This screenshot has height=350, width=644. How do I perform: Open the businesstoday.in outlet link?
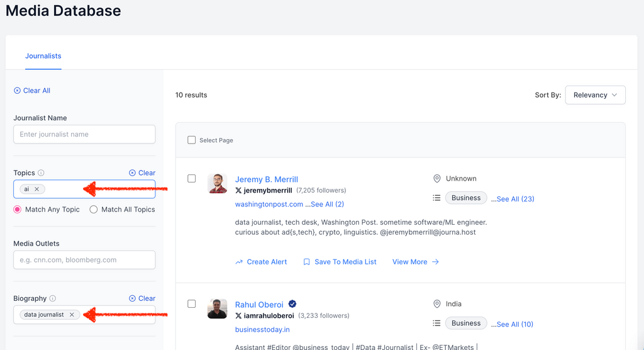pos(262,329)
